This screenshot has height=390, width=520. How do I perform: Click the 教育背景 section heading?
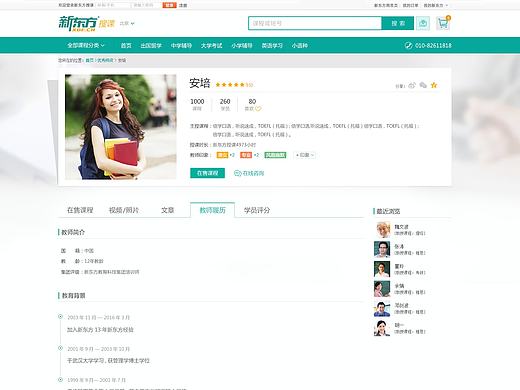tap(73, 295)
